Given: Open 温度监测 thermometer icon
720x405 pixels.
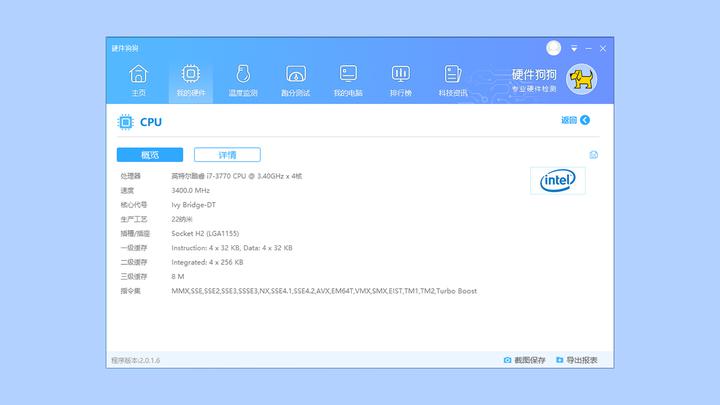Looking at the screenshot, I should [243, 73].
